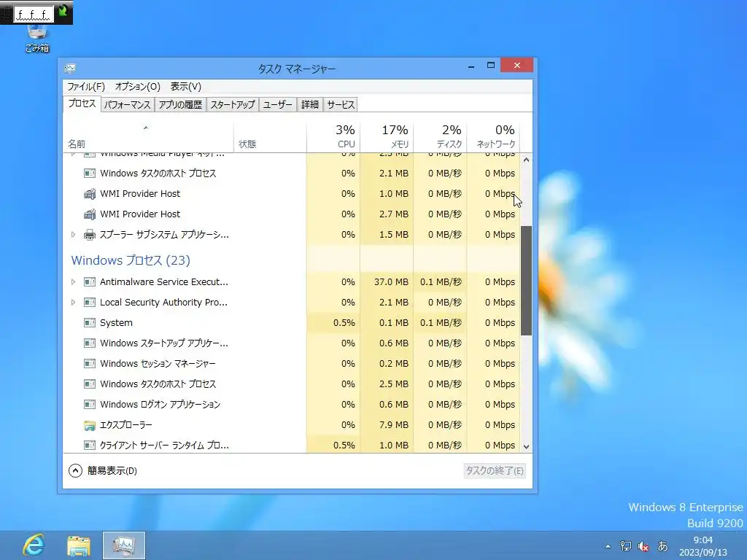Expand the Local Security Authority Process row
This screenshot has height=560, width=747.
tap(73, 303)
